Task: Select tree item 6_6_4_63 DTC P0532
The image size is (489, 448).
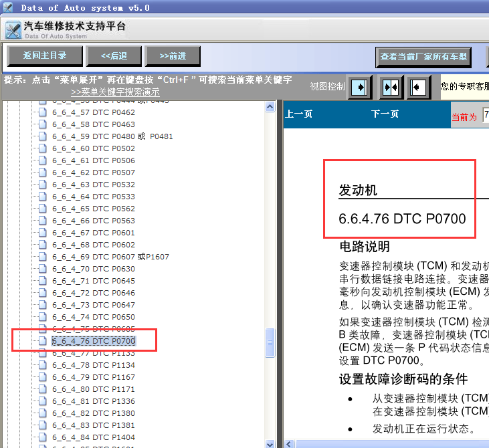Action: (x=94, y=185)
